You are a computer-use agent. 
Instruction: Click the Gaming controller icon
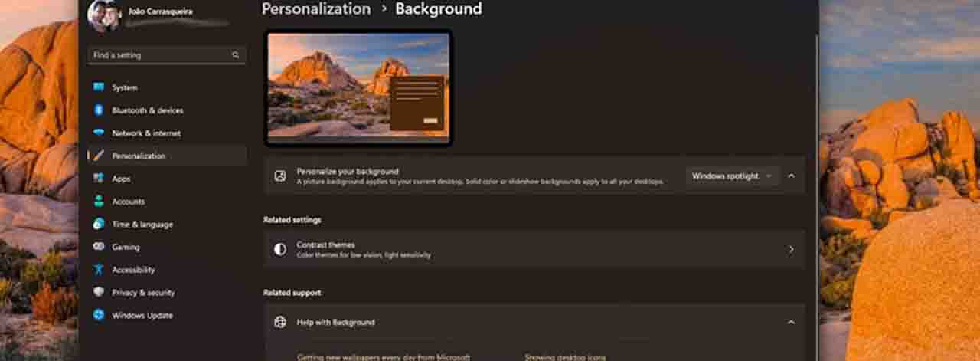click(x=99, y=247)
